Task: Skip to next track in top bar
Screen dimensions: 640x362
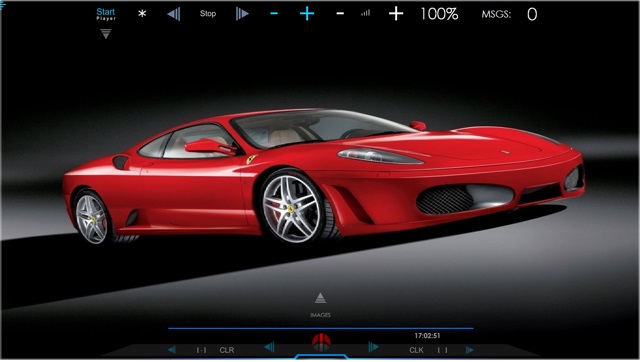Action: 242,14
